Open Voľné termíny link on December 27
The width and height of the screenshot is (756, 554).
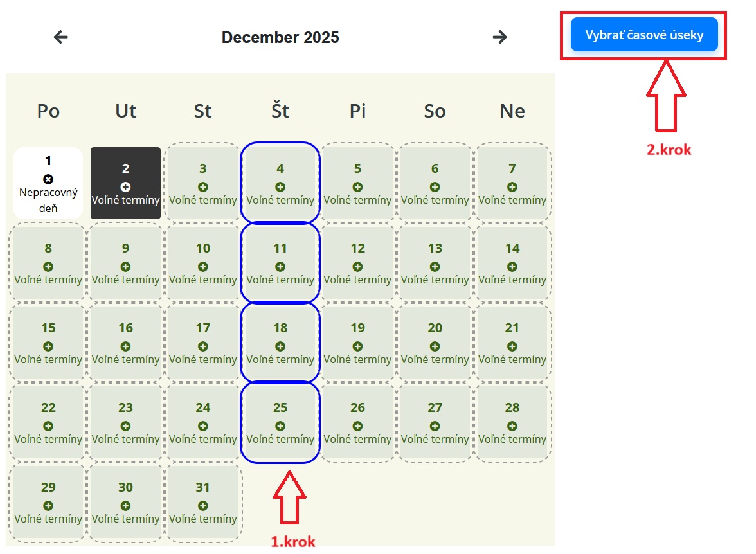[435, 440]
